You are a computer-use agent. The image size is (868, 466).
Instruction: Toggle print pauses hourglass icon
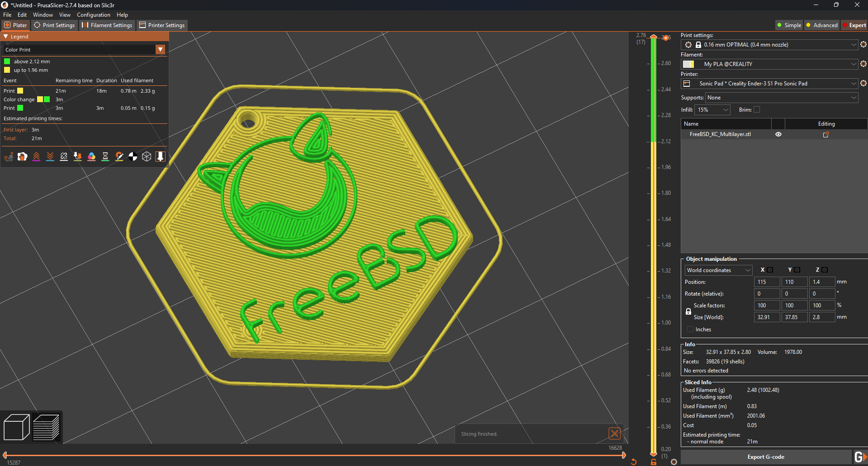click(x=105, y=156)
